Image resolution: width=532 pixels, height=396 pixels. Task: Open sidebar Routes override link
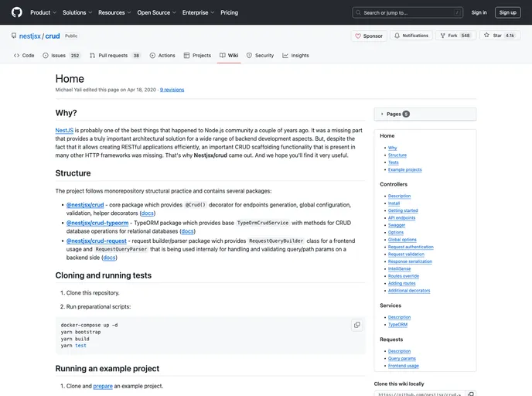[x=404, y=276]
